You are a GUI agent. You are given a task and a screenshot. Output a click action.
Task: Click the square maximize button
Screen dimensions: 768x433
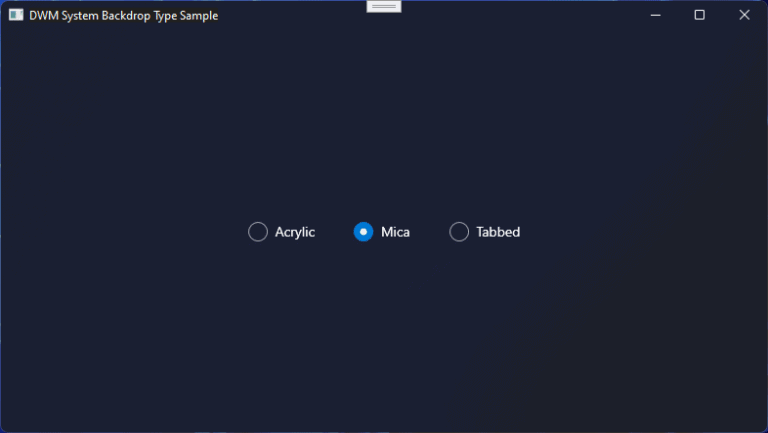[x=699, y=15]
